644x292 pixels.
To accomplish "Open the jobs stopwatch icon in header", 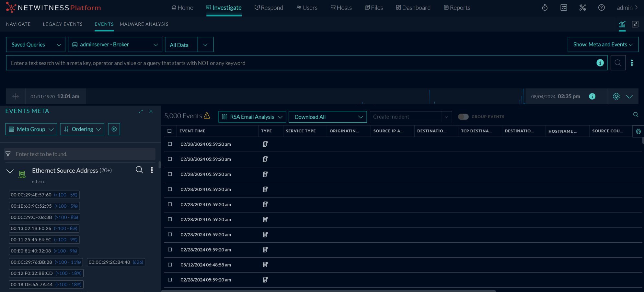I will click(545, 7).
